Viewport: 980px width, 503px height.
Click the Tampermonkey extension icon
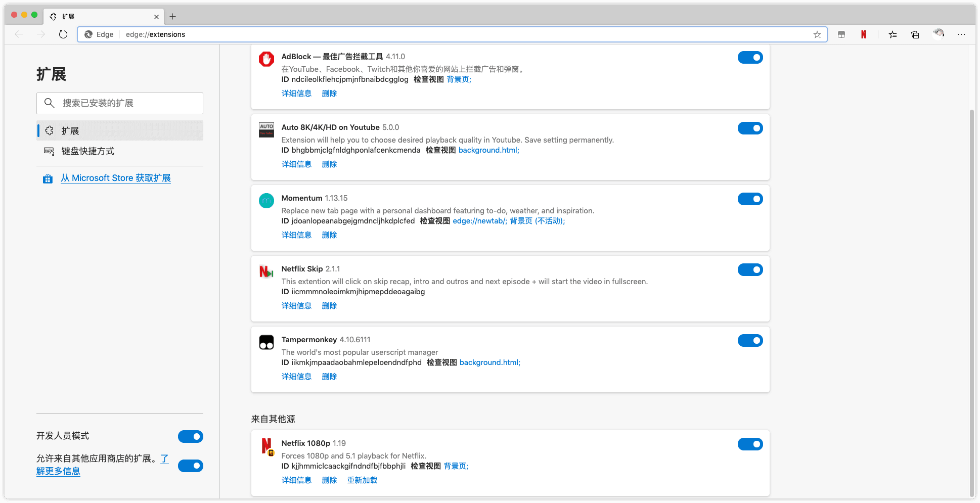pos(266,342)
